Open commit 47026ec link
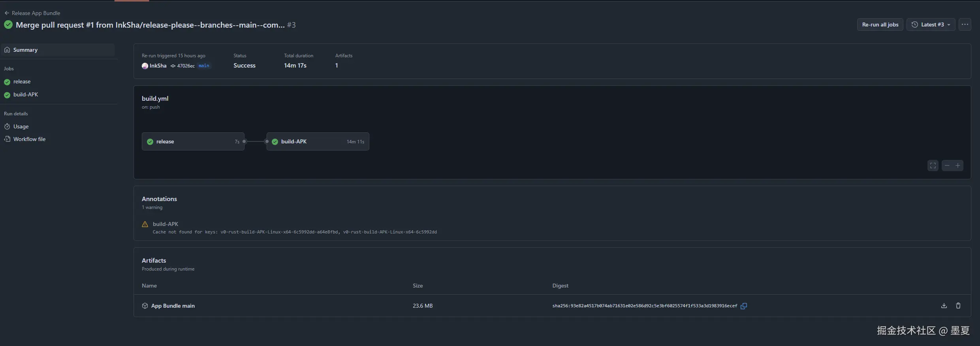980x346 pixels. 186,66
